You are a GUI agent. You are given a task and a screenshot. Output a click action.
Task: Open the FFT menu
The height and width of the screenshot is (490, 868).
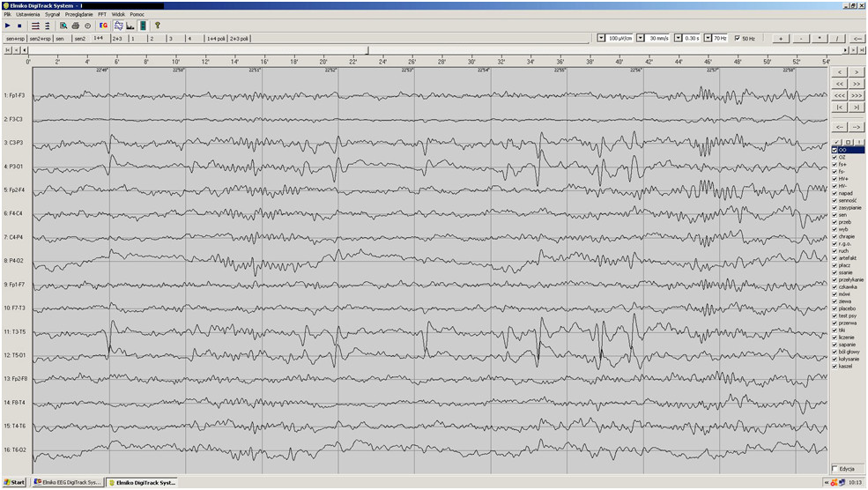click(102, 14)
